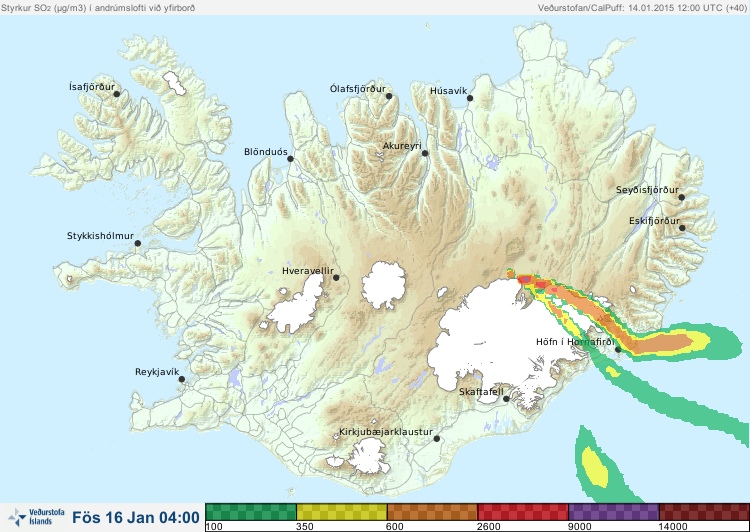Click the Fös 16 Jan 04:00 timestamp
The height and width of the screenshot is (532, 750).
[x=136, y=517]
